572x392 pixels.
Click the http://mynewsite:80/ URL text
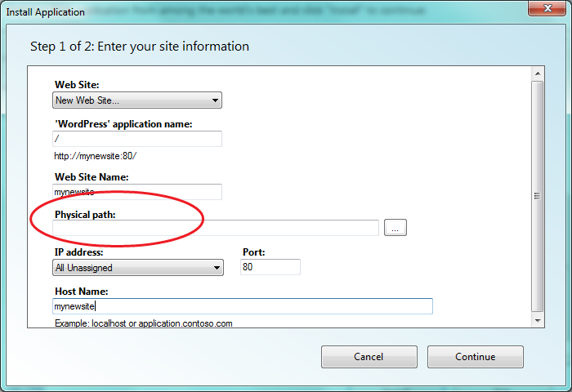coord(96,156)
